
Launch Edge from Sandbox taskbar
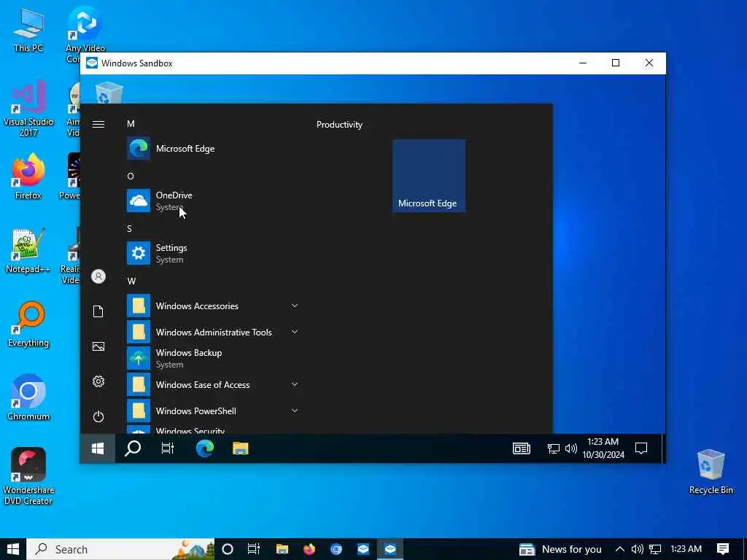[x=205, y=448]
